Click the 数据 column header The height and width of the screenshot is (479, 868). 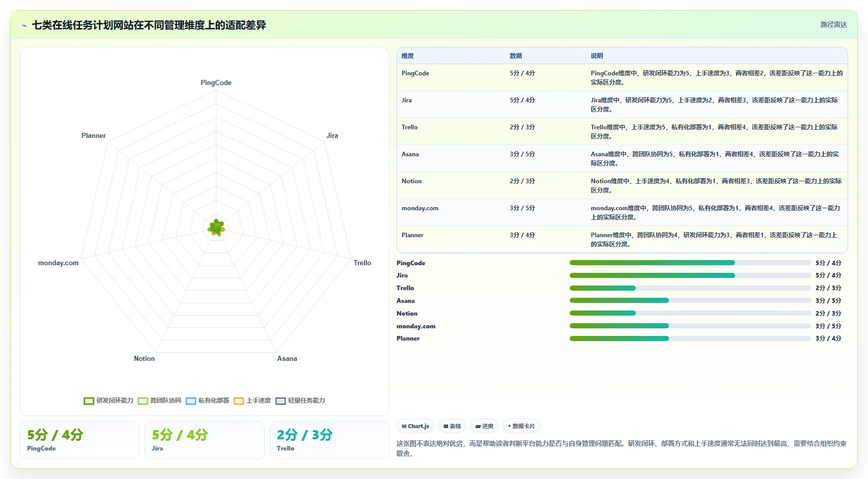click(x=516, y=56)
